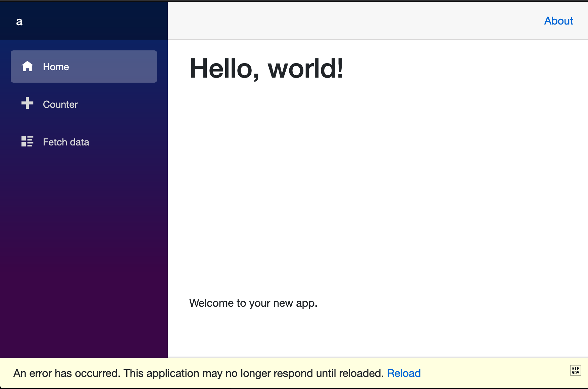Go to the Counter page label
Image resolution: width=588 pixels, height=389 pixels.
click(60, 104)
